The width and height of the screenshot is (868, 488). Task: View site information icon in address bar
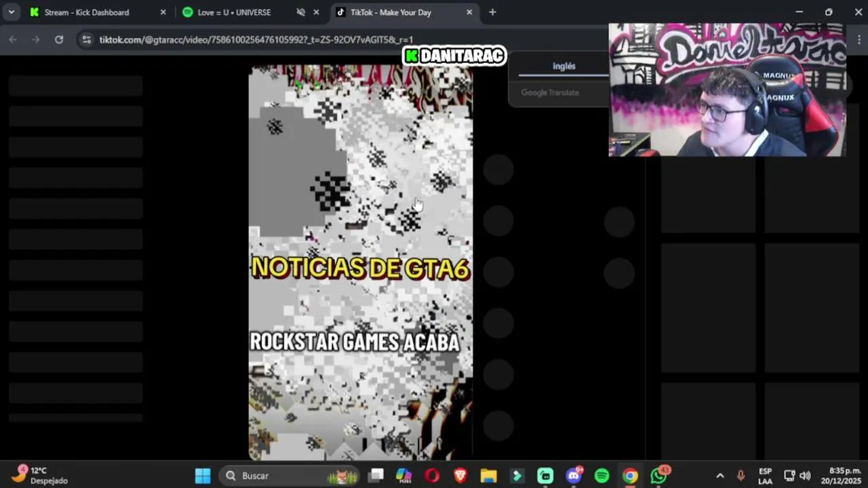[86, 39]
